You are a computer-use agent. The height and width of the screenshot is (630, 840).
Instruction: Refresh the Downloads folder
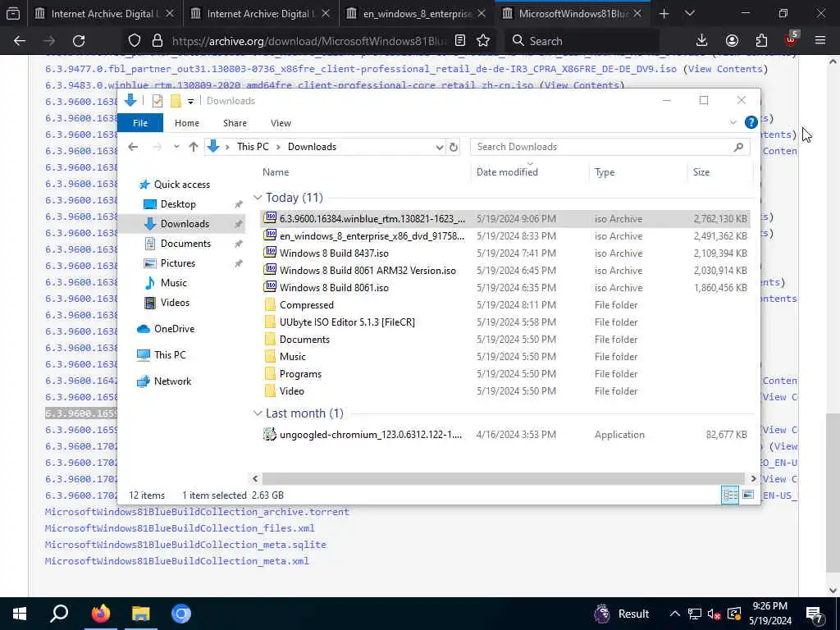(454, 147)
